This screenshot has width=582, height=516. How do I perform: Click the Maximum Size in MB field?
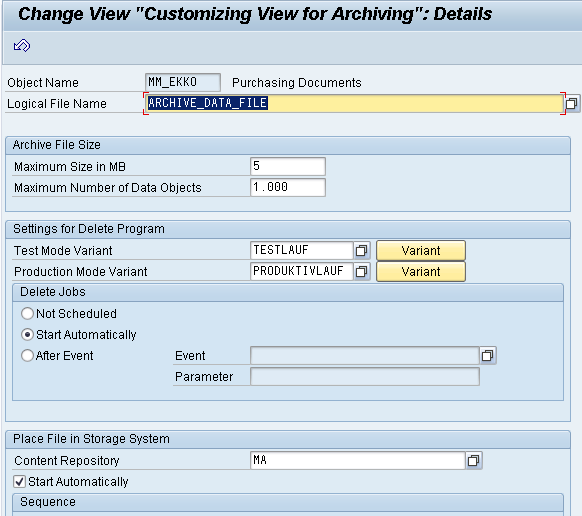pyautogui.click(x=288, y=166)
